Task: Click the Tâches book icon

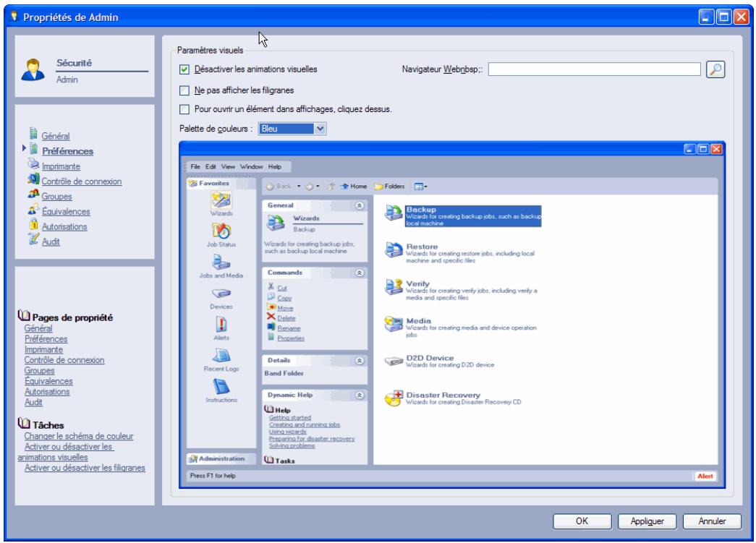Action: 24,423
